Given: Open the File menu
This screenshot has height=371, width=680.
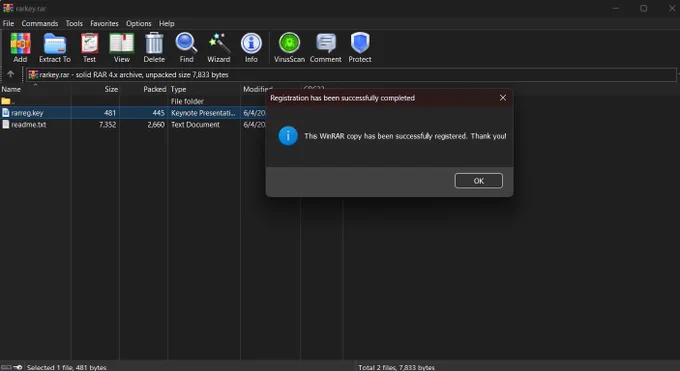Looking at the screenshot, I should 8,23.
